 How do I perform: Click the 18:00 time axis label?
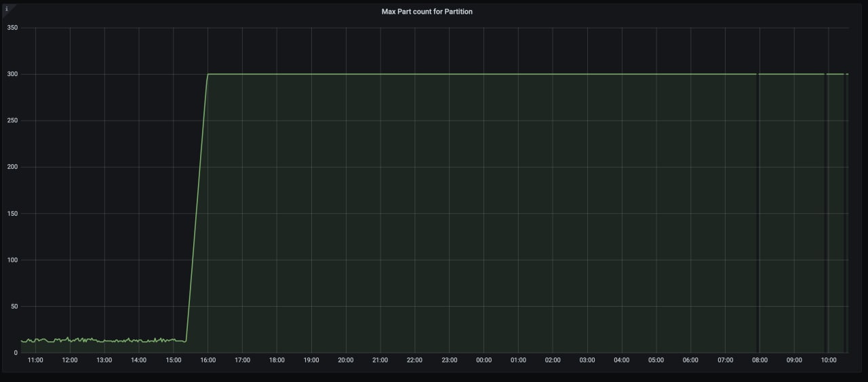click(x=277, y=360)
